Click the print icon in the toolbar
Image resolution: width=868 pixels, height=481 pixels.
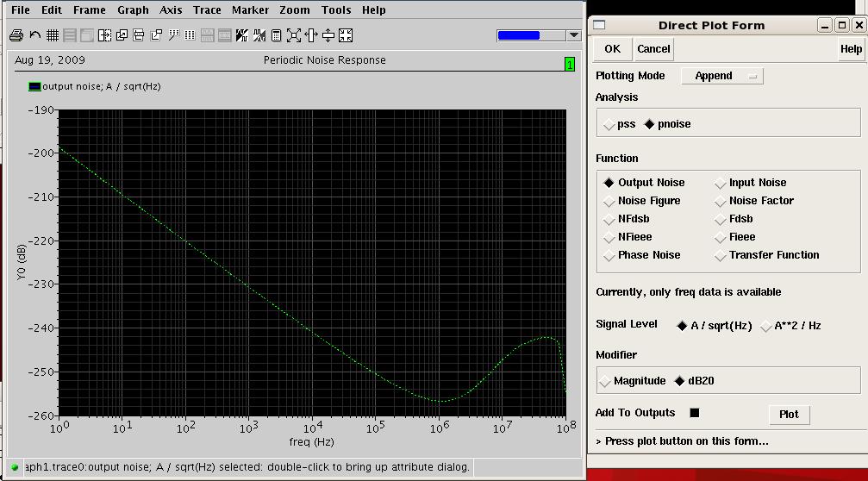16,35
